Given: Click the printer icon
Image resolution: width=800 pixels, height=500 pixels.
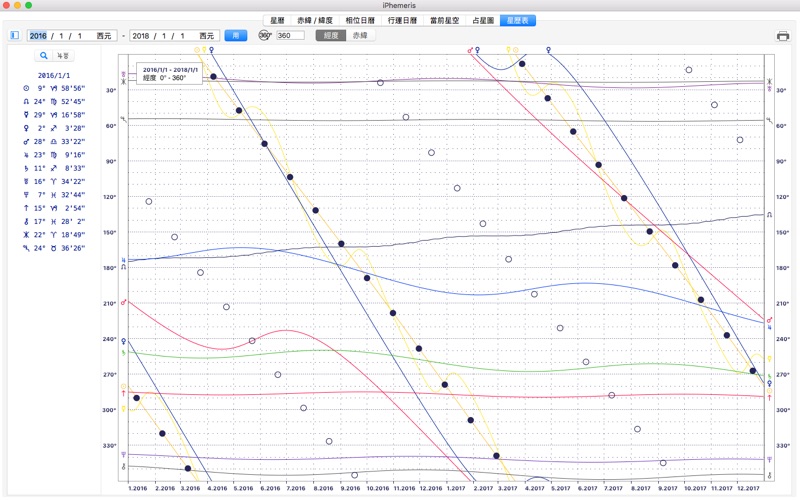Looking at the screenshot, I should (782, 36).
